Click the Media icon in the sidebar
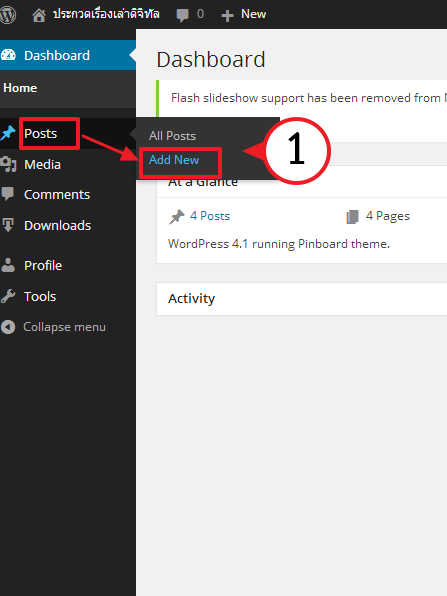447x596 pixels. tap(8, 164)
